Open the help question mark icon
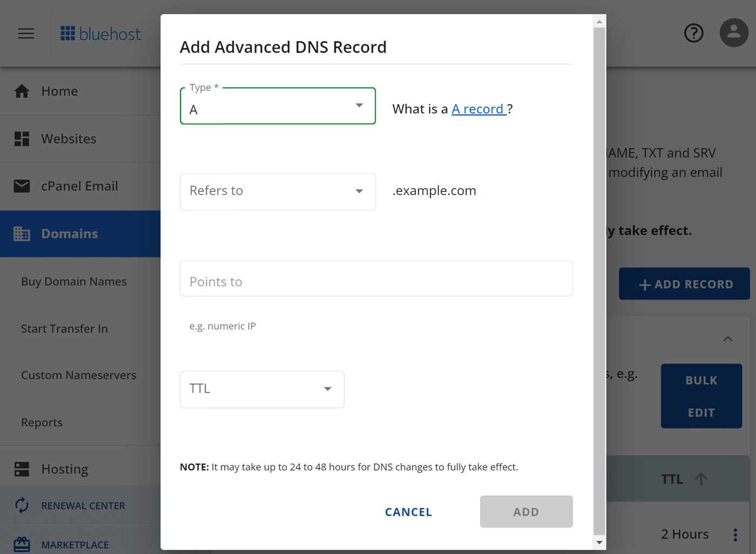The image size is (756, 554). click(x=693, y=33)
